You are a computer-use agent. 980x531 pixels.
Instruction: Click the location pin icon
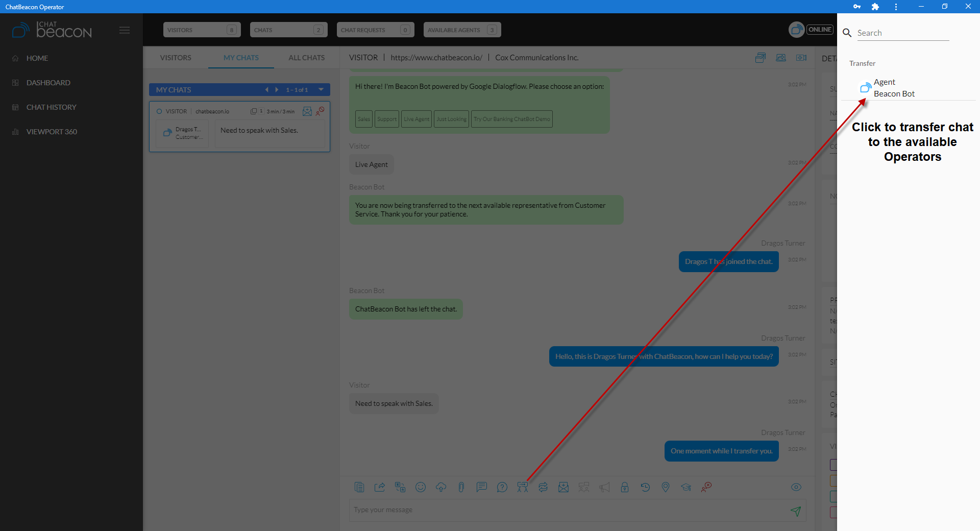[666, 487]
